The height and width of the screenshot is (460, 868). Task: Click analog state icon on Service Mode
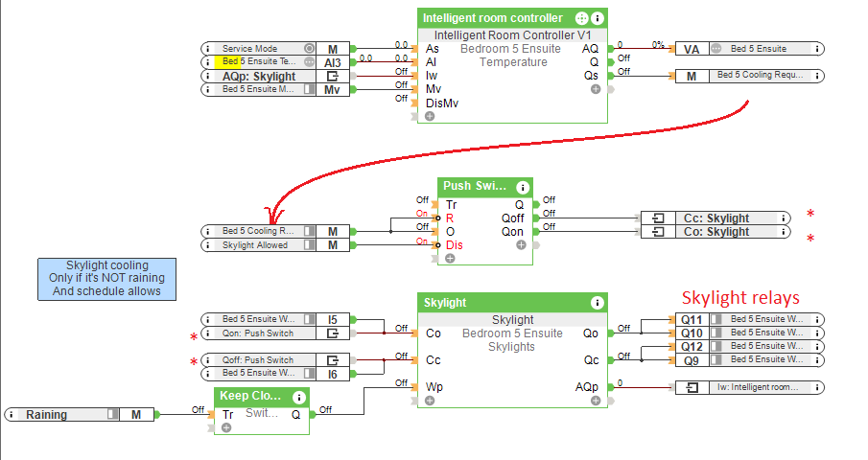(309, 49)
